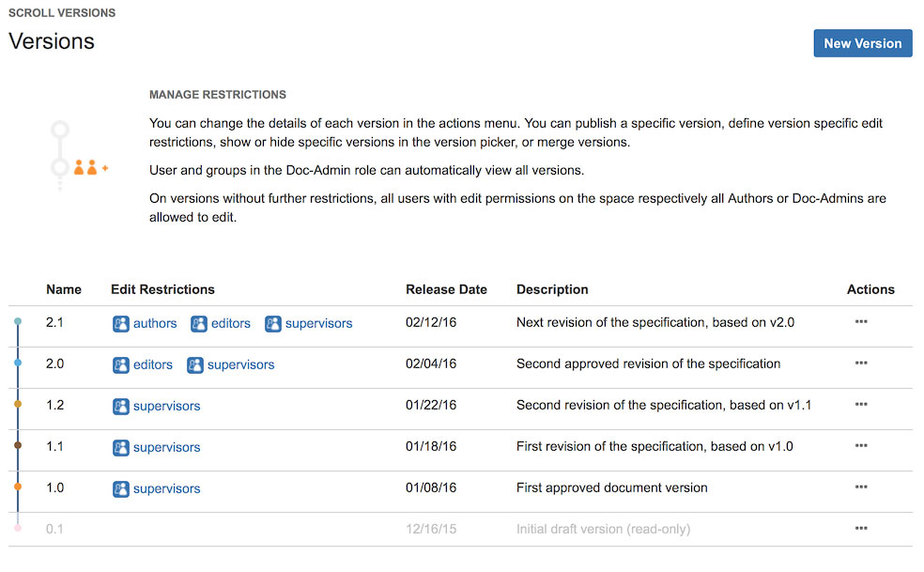Click release date 01/18/16

(431, 446)
